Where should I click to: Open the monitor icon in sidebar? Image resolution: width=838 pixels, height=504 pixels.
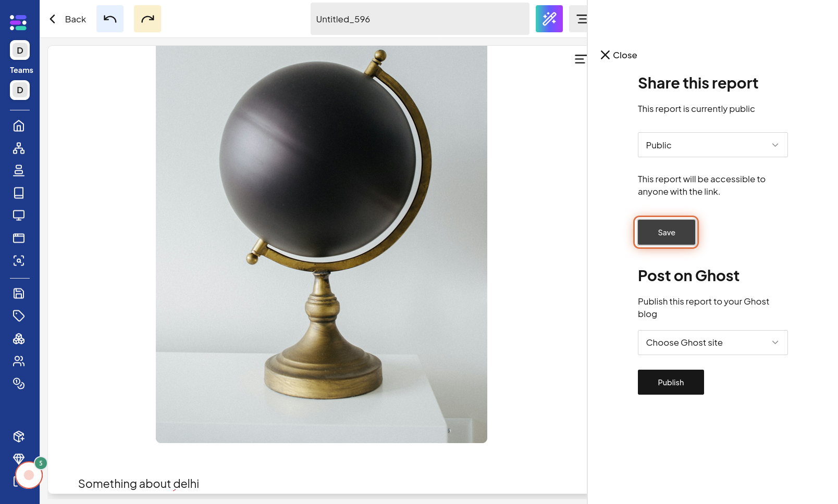pyautogui.click(x=19, y=216)
